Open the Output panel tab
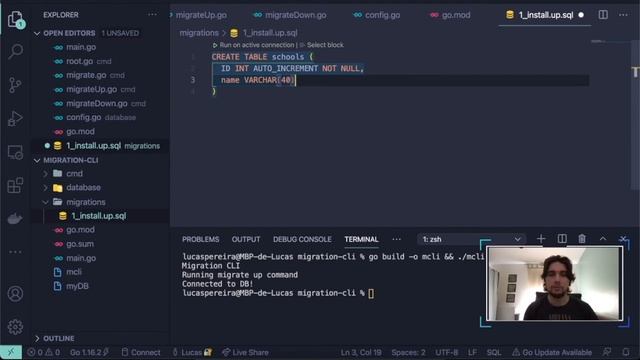Image resolution: width=640 pixels, height=360 pixels. click(x=246, y=239)
